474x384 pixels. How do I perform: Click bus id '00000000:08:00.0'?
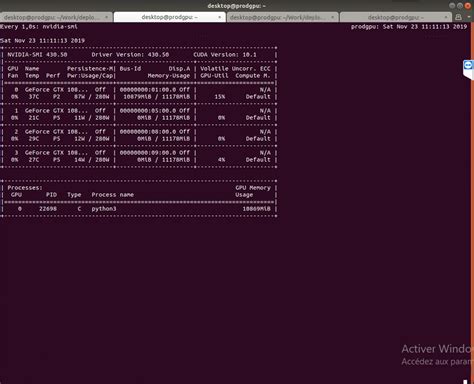point(148,131)
